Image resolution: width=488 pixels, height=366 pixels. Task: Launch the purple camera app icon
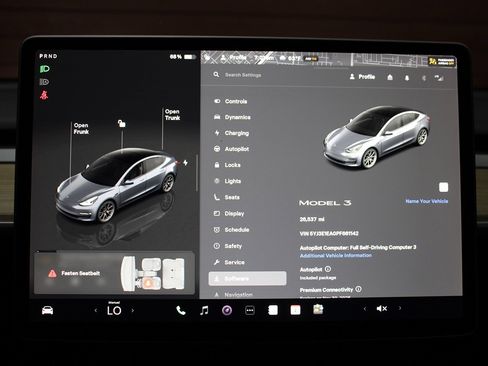[x=227, y=310]
